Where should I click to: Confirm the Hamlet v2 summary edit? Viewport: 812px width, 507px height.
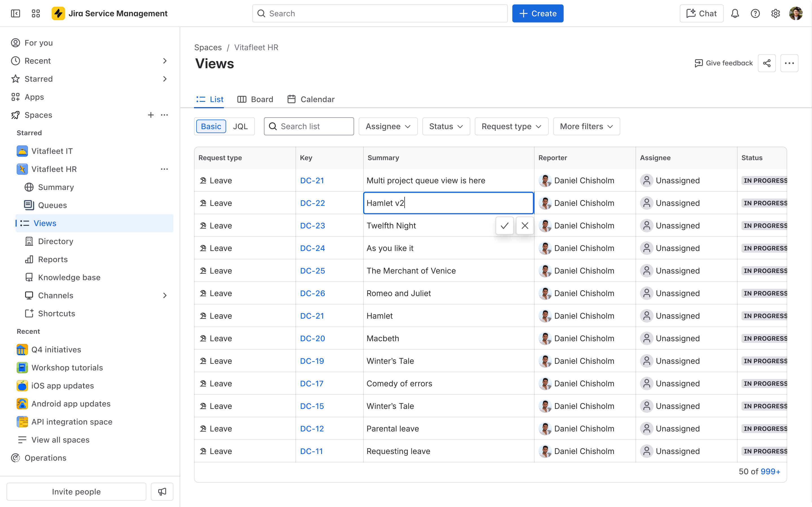[x=505, y=226]
